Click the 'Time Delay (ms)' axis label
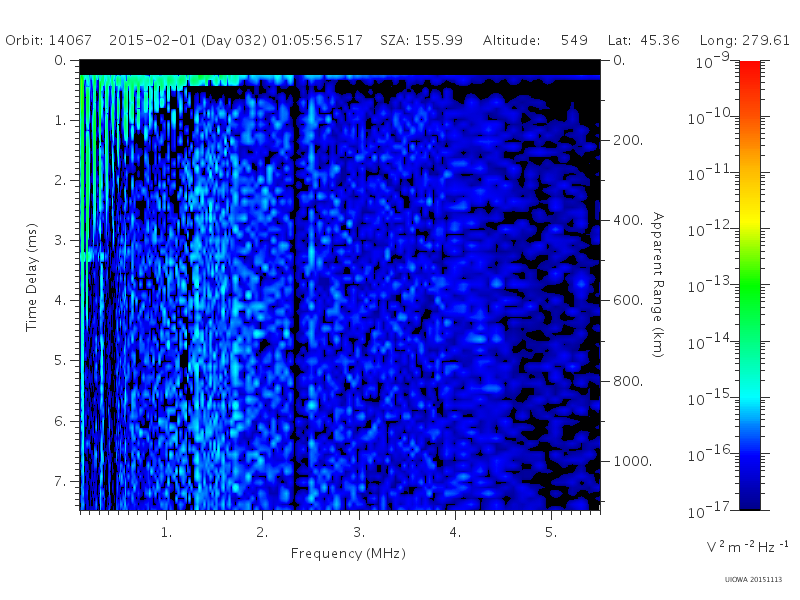 32,277
